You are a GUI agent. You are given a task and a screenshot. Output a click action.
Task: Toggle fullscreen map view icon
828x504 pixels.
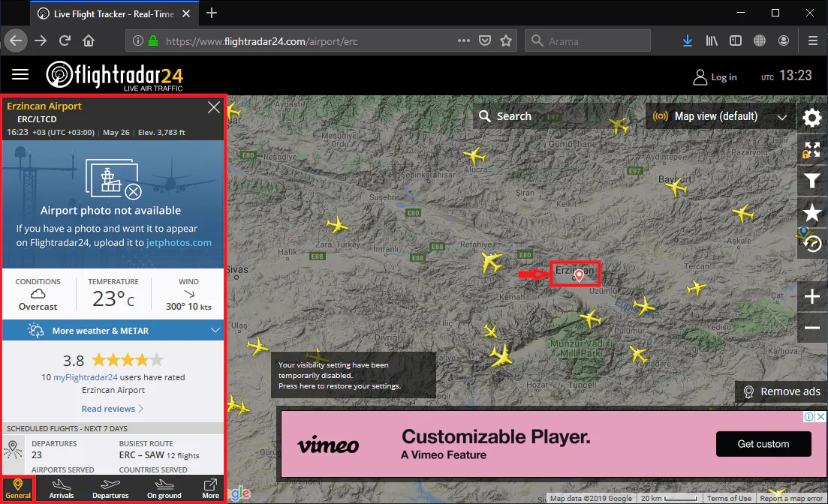tap(811, 149)
